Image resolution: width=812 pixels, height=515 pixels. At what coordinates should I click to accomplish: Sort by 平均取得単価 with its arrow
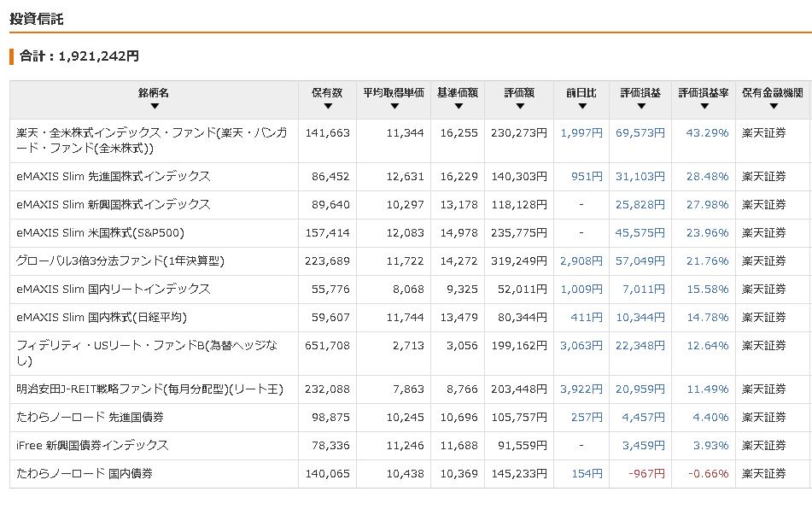pyautogui.click(x=394, y=106)
